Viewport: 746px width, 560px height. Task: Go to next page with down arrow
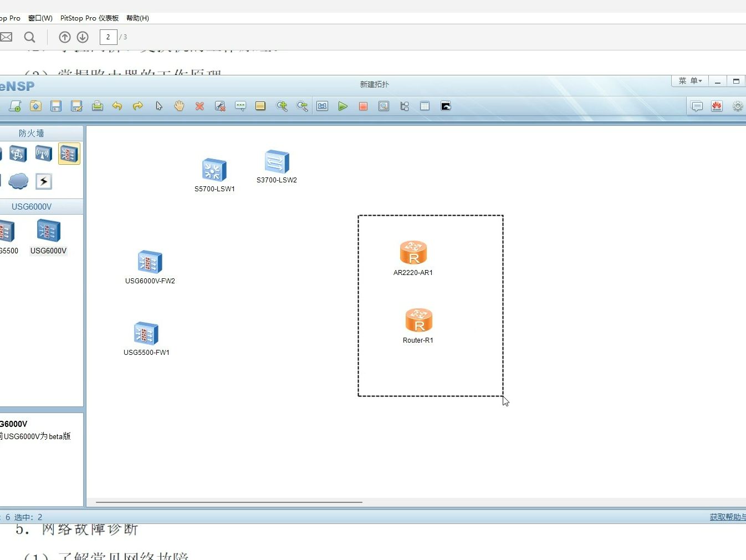click(x=83, y=37)
